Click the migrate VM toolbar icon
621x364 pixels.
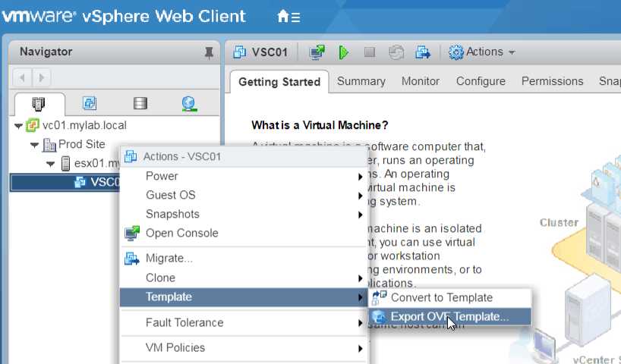click(x=422, y=52)
